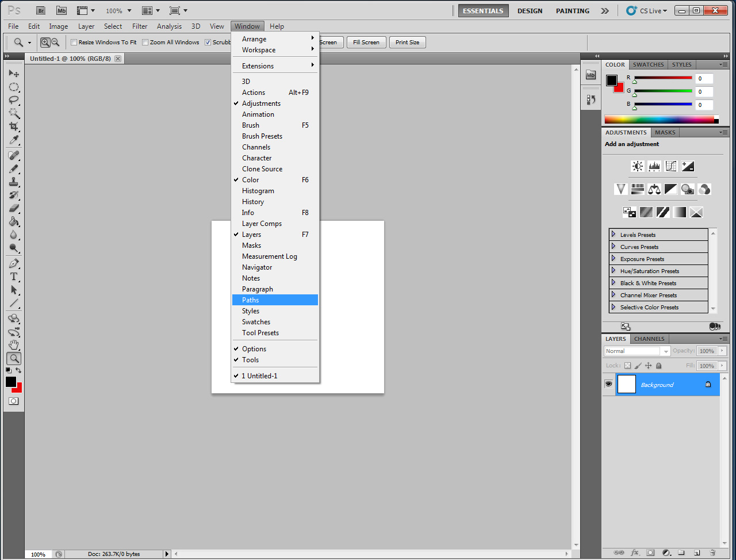The height and width of the screenshot is (560, 736).
Task: Add a Photo Filter adjustment
Action: 688,189
